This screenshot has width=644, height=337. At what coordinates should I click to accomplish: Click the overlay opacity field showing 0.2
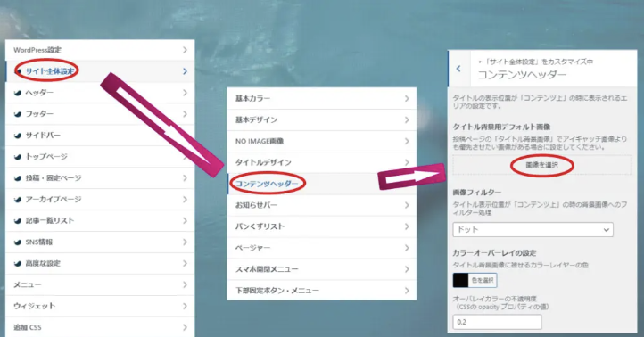point(497,322)
